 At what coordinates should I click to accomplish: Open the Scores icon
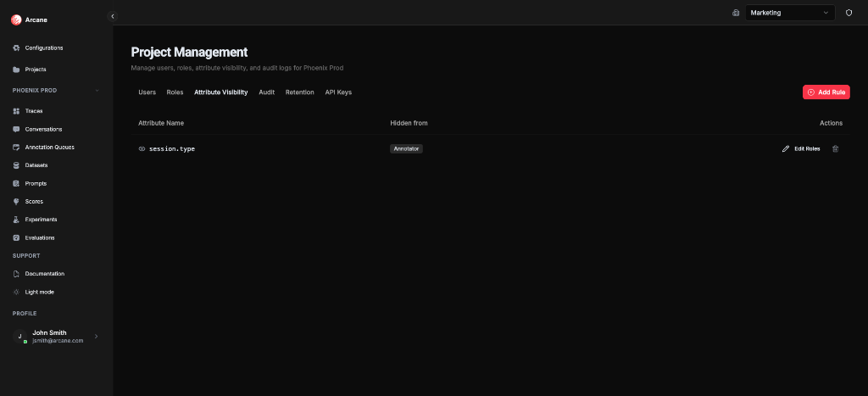(17, 202)
